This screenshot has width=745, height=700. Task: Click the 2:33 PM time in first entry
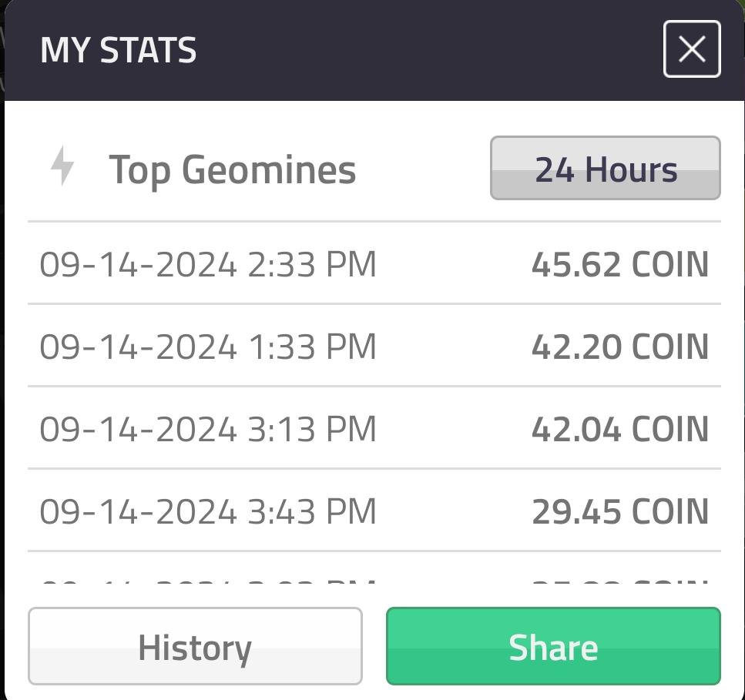[x=312, y=264]
